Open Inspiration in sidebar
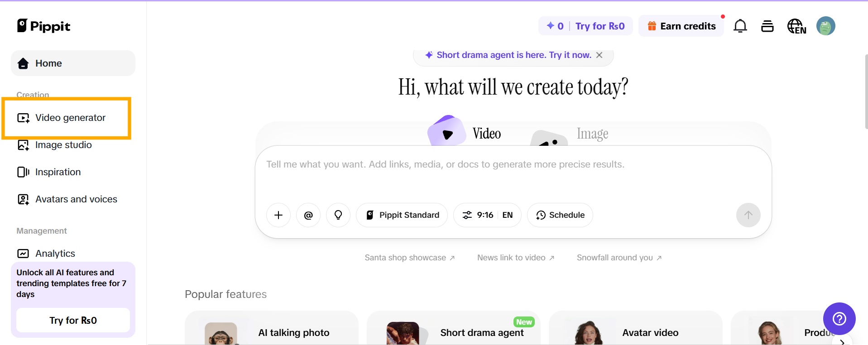Screen dimensions: 868x345 pyautogui.click(x=49, y=172)
